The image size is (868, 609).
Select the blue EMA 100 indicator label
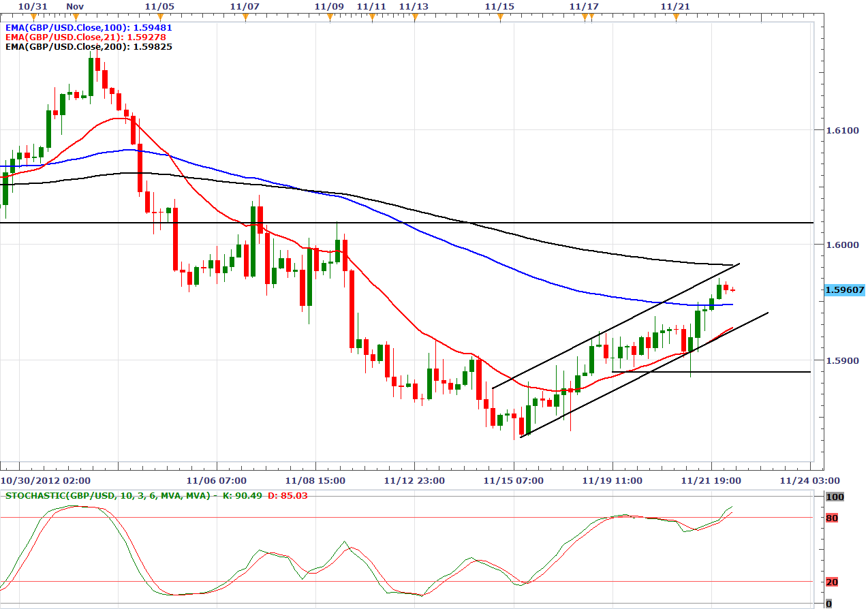click(x=88, y=27)
